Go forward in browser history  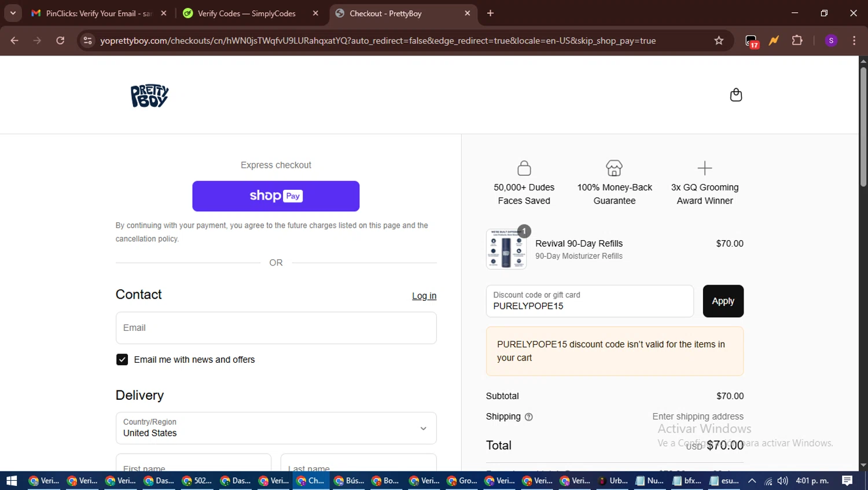click(37, 40)
